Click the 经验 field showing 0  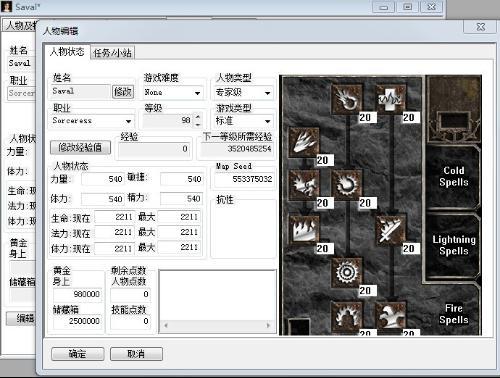coord(154,149)
